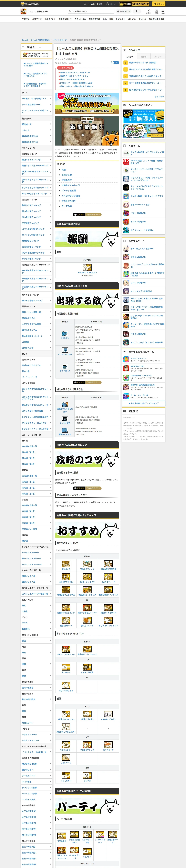186x868 pixels.
Task: Open the Game8 logo home link
Action: 30,4
